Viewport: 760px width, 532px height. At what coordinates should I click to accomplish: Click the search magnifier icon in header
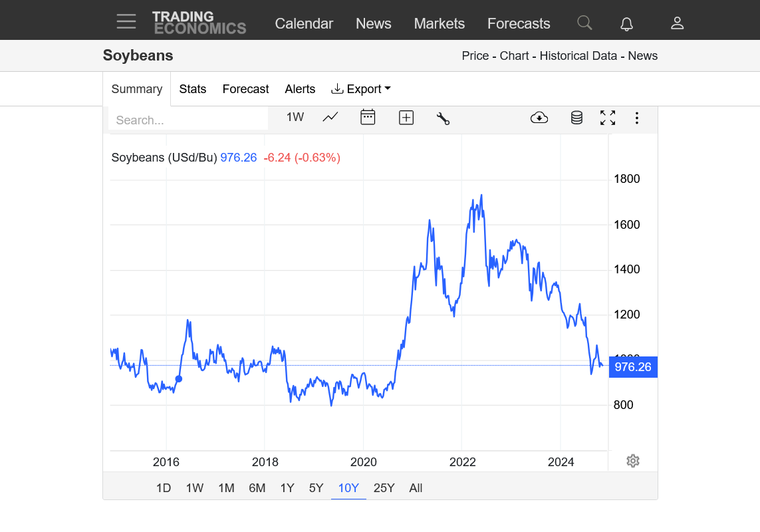tap(584, 23)
